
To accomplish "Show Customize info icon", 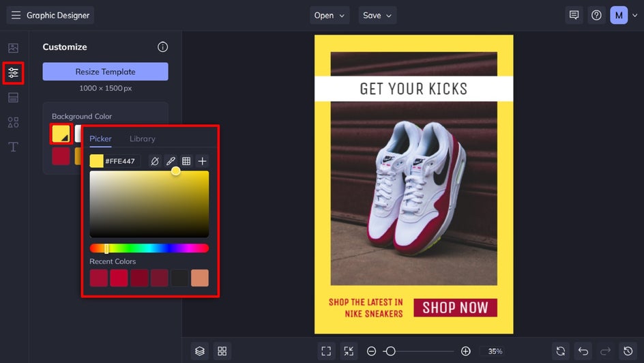I will [162, 47].
